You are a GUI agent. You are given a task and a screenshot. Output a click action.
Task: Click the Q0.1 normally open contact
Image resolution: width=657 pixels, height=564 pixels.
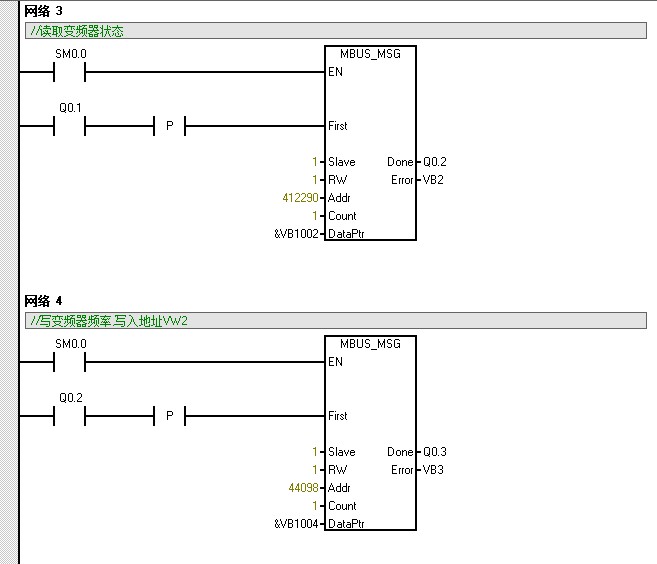[70, 126]
